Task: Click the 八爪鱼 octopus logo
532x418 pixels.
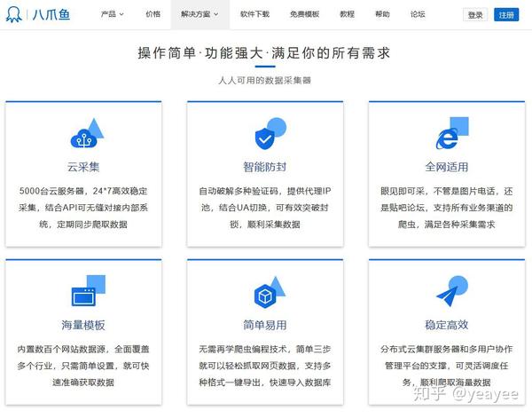Action: point(13,14)
